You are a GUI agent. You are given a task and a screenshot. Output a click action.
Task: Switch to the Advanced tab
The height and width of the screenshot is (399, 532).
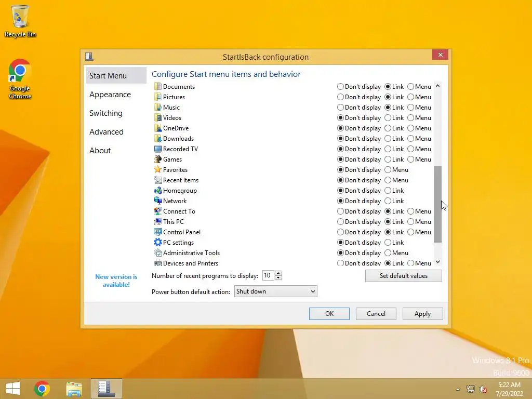click(x=106, y=131)
